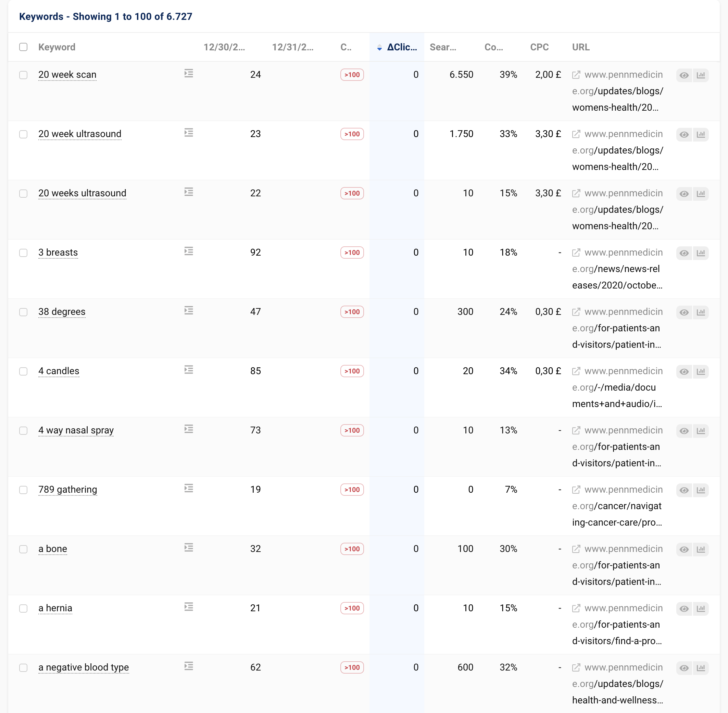The width and height of the screenshot is (728, 713).
Task: Click the red ">100" badge on "3 breasts" row
Action: pyautogui.click(x=351, y=253)
